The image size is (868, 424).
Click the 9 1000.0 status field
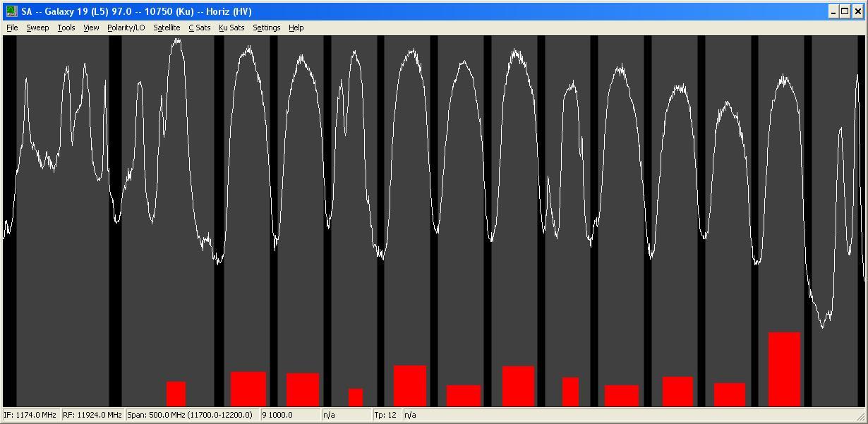290,415
